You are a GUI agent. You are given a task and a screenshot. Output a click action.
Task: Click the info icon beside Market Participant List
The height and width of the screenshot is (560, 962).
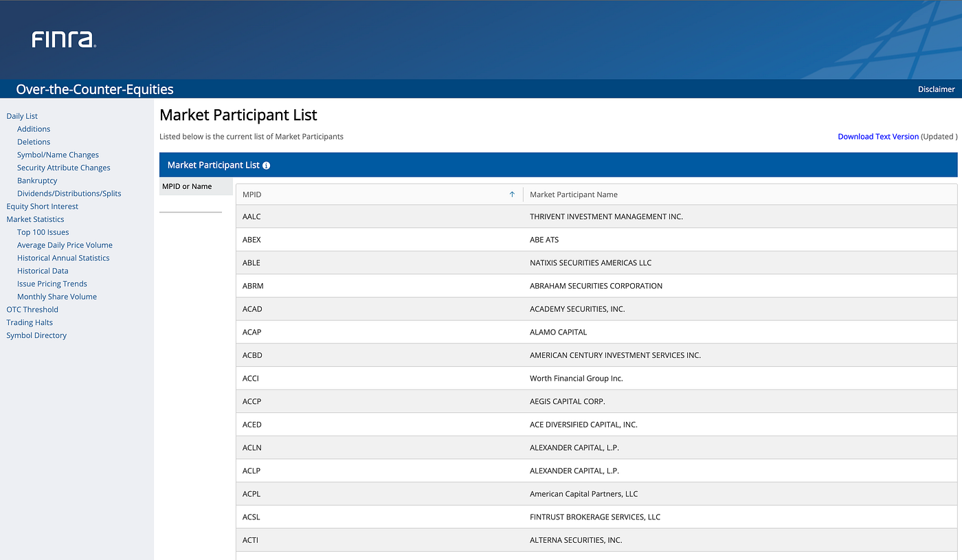(x=267, y=166)
